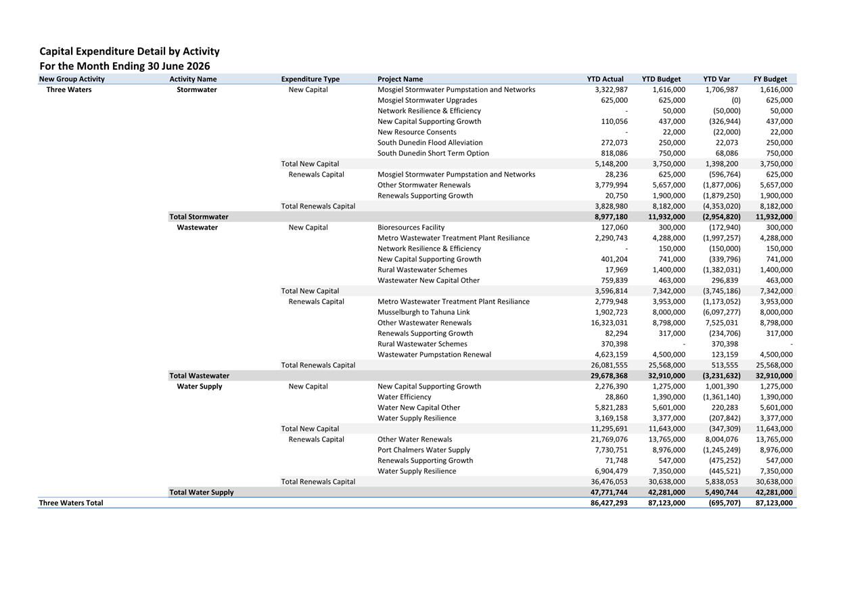Click the 'YTD Budget' column header

point(661,79)
